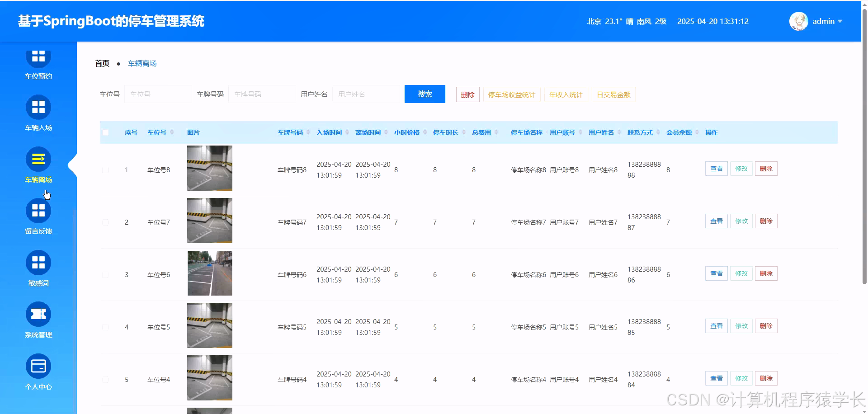Toggle the select-all header checkbox

[x=105, y=132]
